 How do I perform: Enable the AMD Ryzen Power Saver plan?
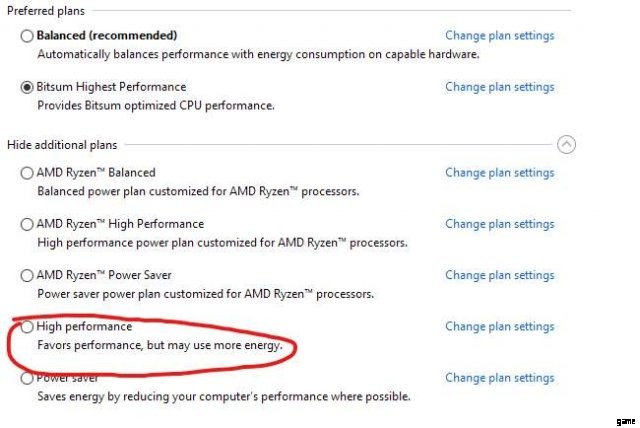27,276
